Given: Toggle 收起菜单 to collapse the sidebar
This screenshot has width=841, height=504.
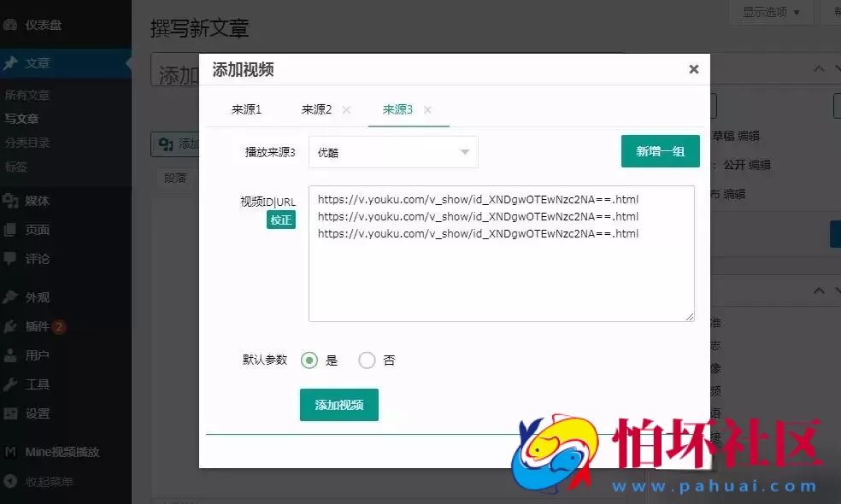Looking at the screenshot, I should click(x=12, y=481).
